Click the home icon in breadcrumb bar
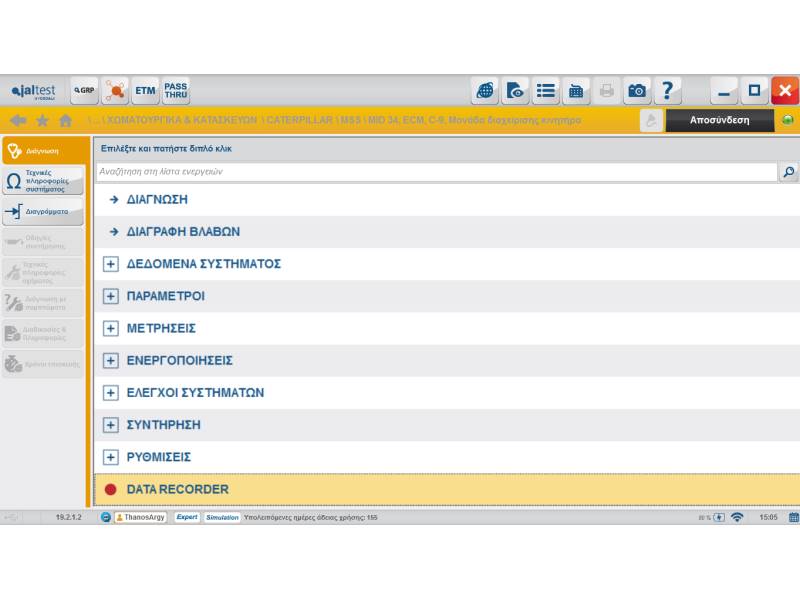Screen dimensions: 800x600 (x=66, y=120)
